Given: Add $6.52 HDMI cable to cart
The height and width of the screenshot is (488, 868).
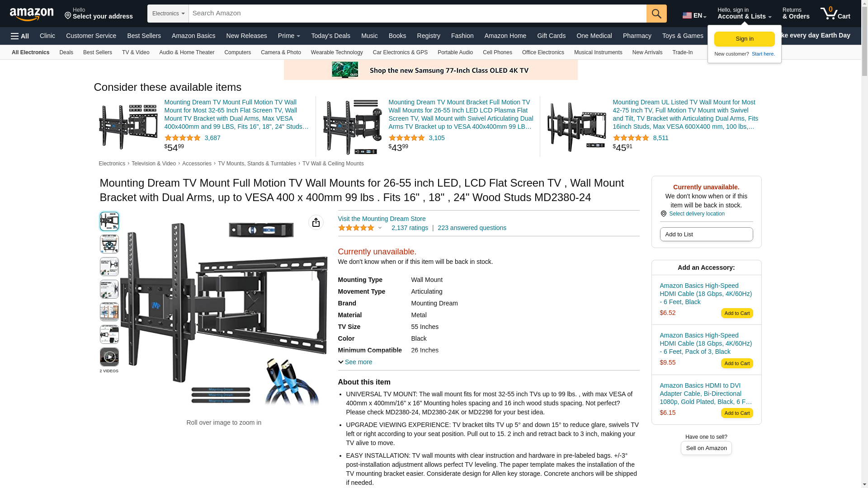Looking at the screenshot, I should (x=737, y=313).
